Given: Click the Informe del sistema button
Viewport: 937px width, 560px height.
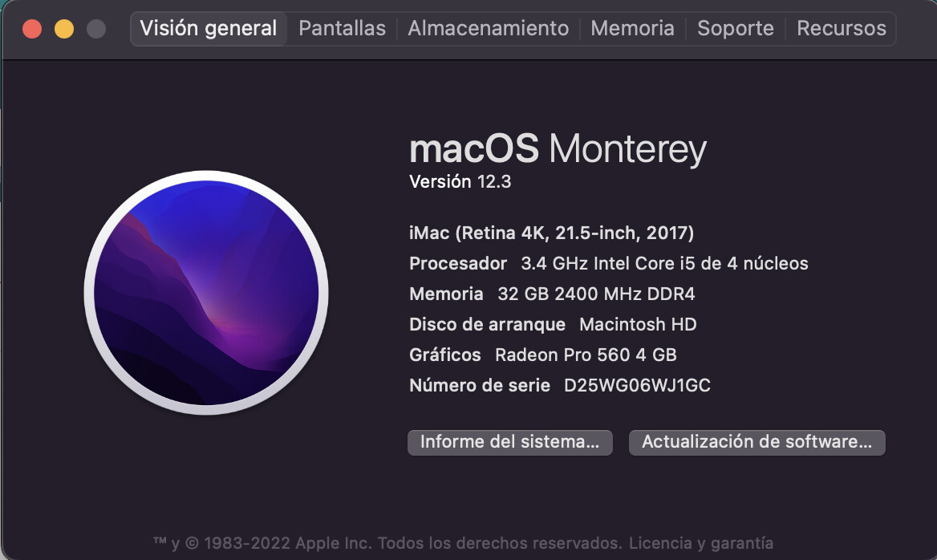Looking at the screenshot, I should coord(509,442).
